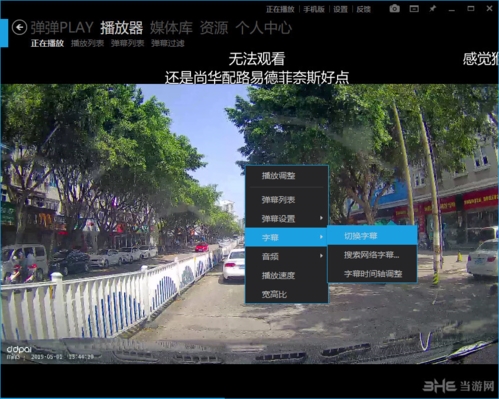
Task: Open 手机版 link in title bar
Action: [x=314, y=9]
